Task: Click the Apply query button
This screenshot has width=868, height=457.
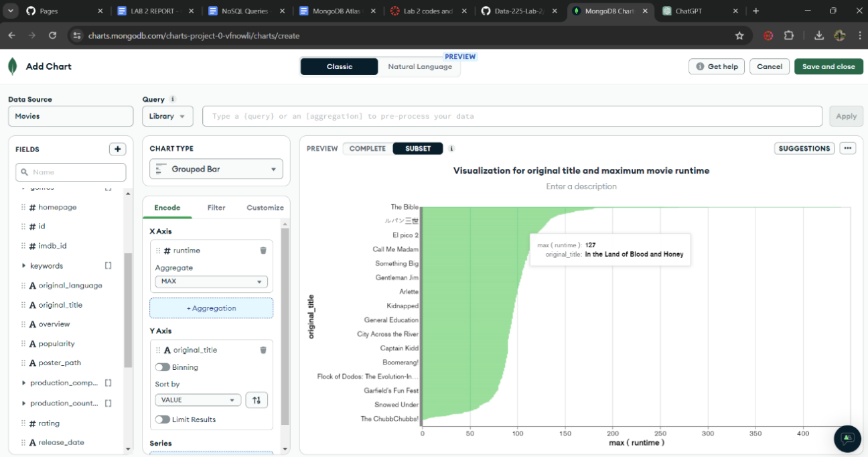Action: (x=846, y=116)
